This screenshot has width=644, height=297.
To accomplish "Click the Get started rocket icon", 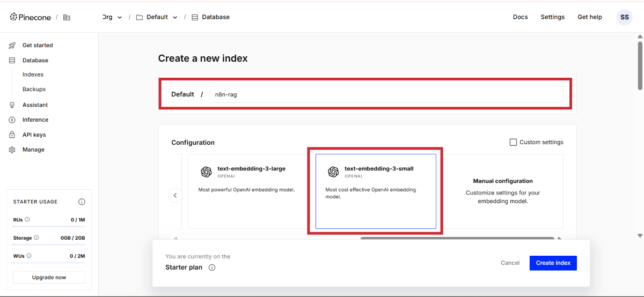I will click(12, 46).
